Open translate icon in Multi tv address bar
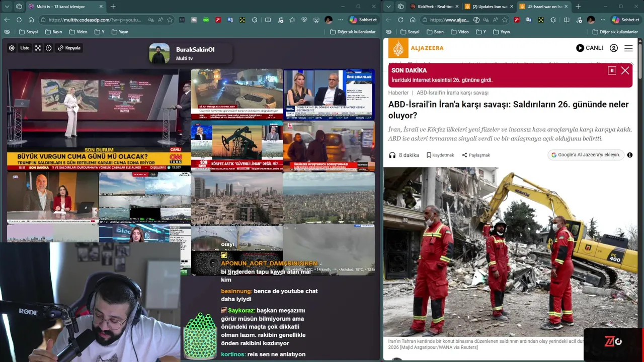This screenshot has width=644, height=362. click(151, 20)
